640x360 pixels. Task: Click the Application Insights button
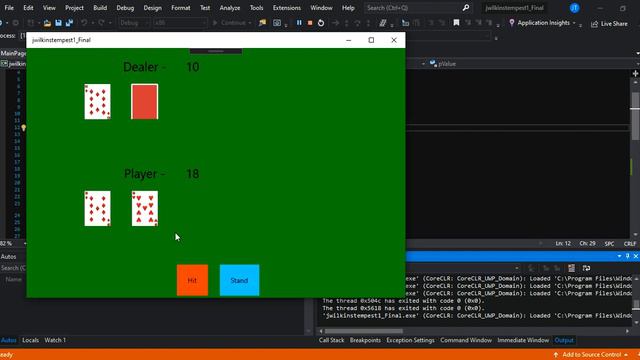[540, 23]
